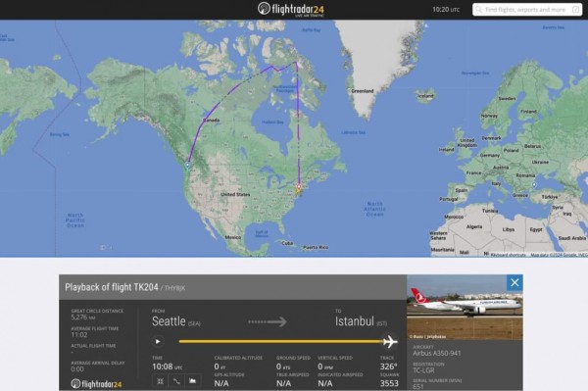Play the TK204 flight playback
The height and width of the screenshot is (391, 588).
[x=158, y=342]
